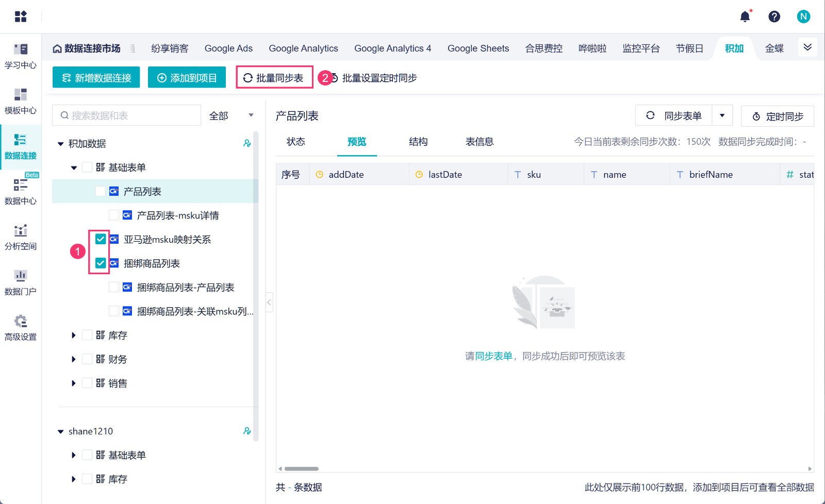Open the 金蝶 connector tab
This screenshot has width=825, height=504.
coord(774,48)
